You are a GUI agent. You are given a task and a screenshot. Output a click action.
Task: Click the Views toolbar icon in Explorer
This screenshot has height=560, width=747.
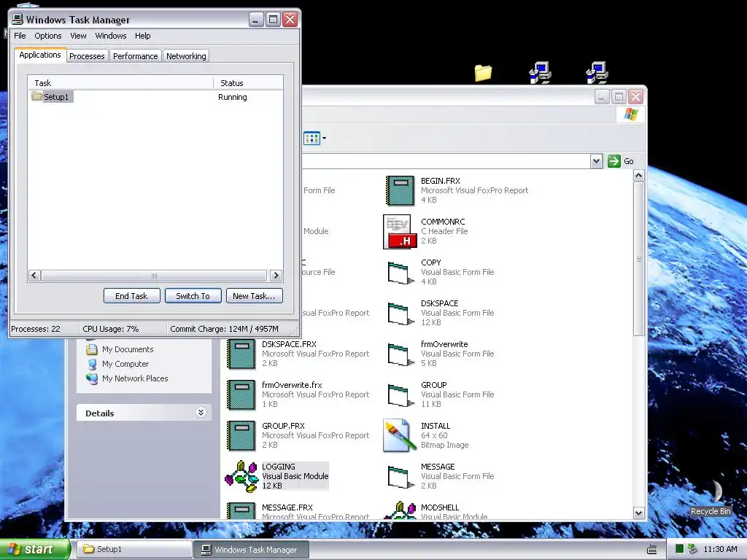pos(311,139)
